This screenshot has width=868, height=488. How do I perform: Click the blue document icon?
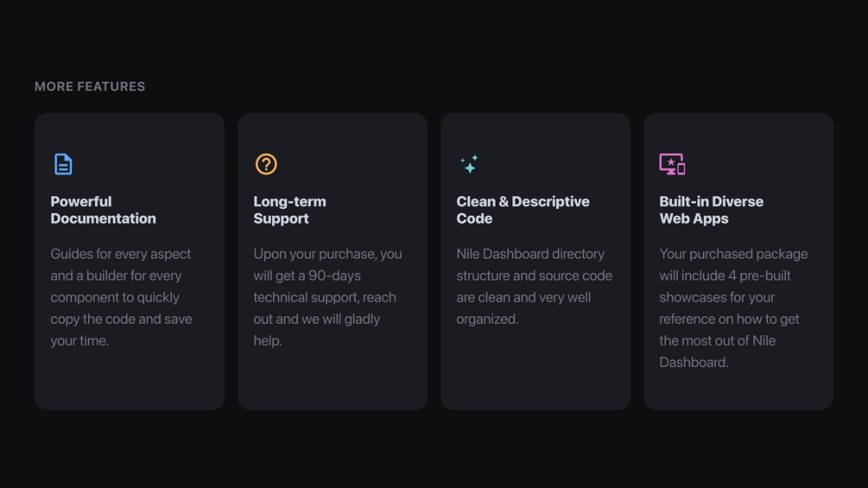coord(63,164)
